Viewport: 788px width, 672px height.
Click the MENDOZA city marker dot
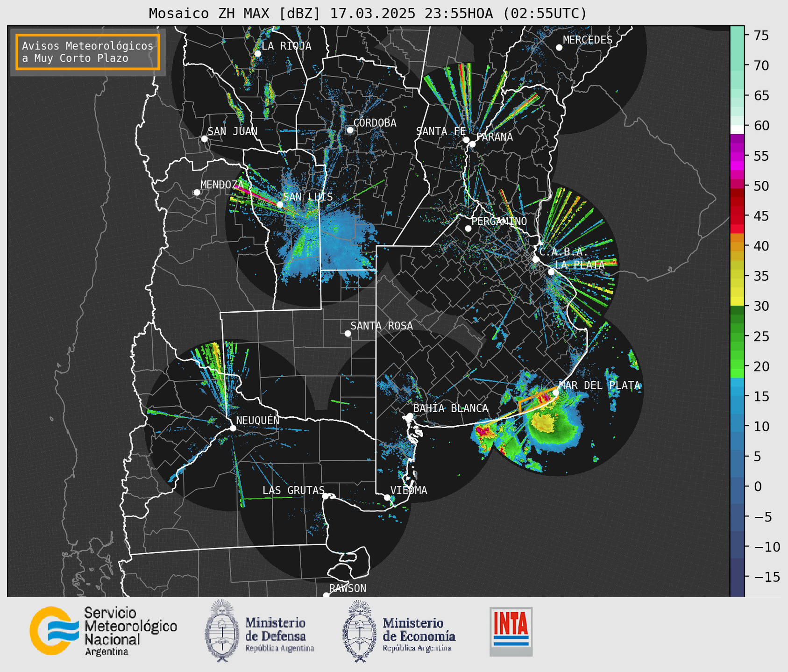(x=197, y=193)
